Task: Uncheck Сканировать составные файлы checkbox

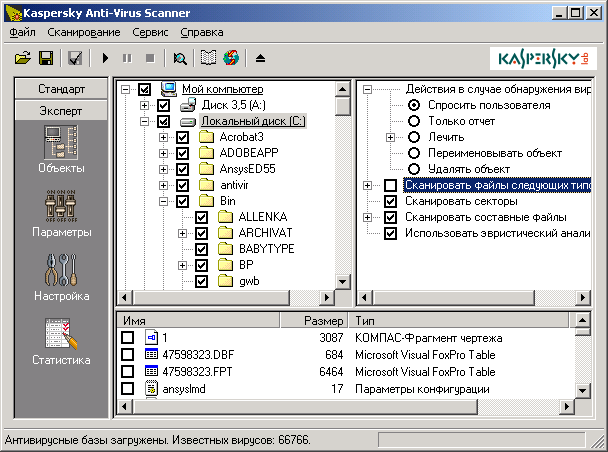Action: (x=390, y=217)
